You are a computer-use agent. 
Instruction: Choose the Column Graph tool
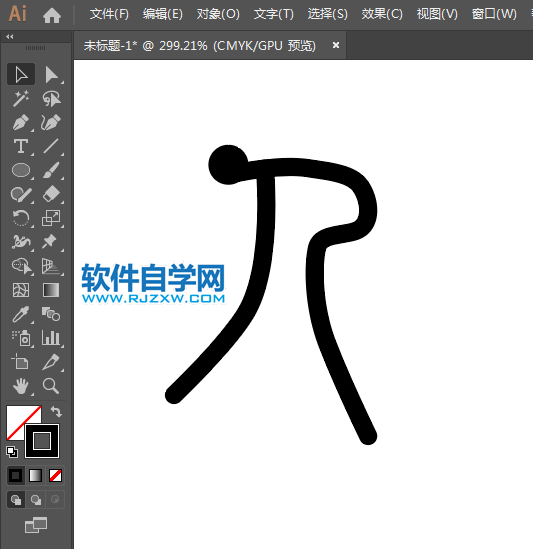pyautogui.click(x=51, y=338)
